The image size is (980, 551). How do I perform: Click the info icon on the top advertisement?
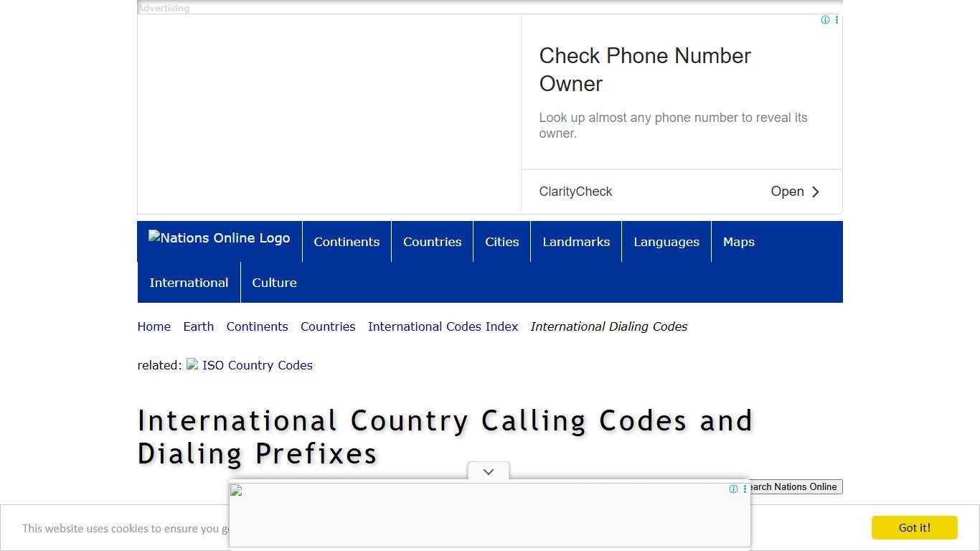pos(825,19)
